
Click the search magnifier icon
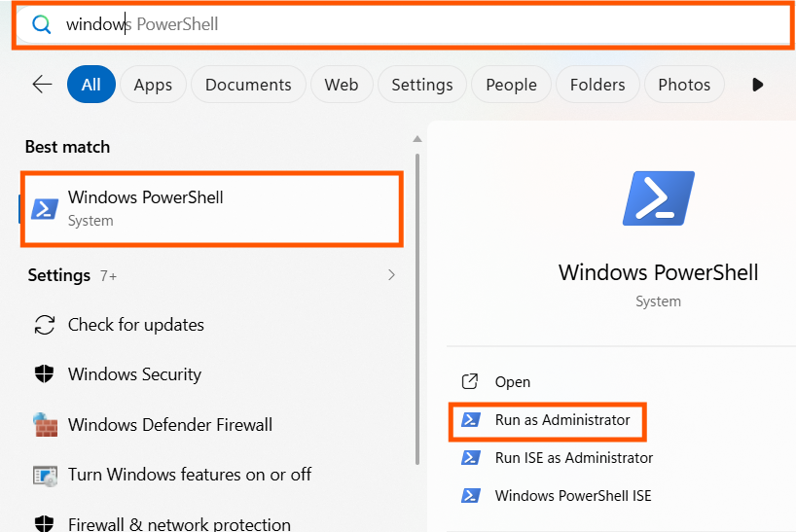coord(41,24)
